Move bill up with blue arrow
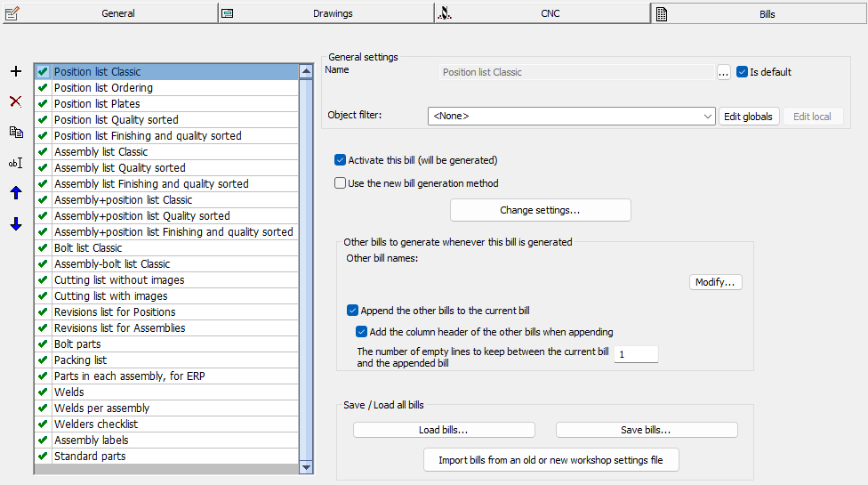 [x=15, y=193]
